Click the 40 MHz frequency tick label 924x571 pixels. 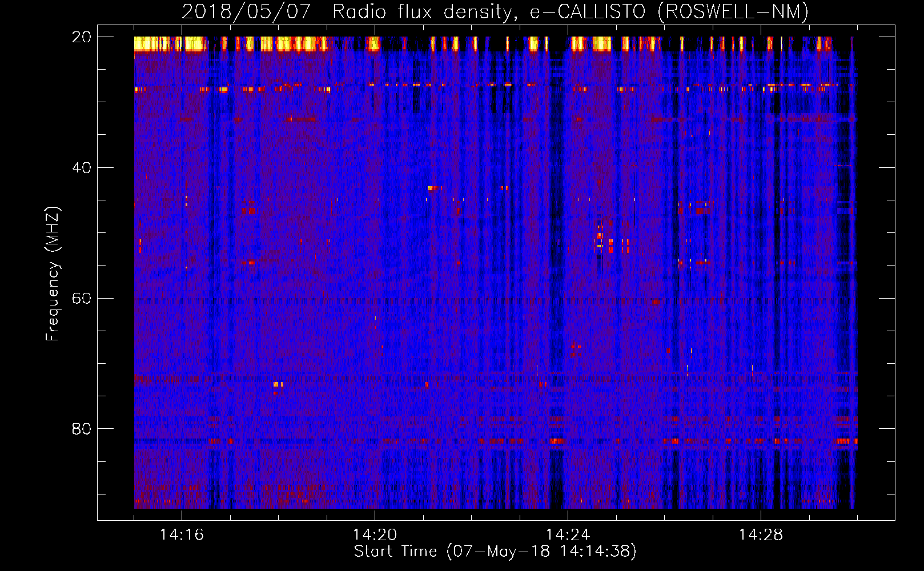(x=82, y=168)
